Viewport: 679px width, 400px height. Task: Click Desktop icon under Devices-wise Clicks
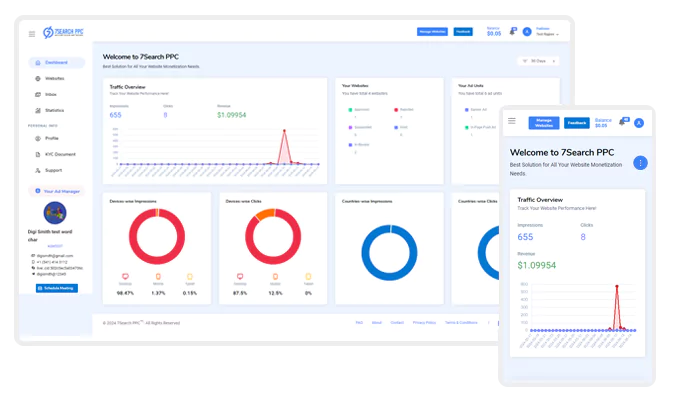pyautogui.click(x=240, y=277)
